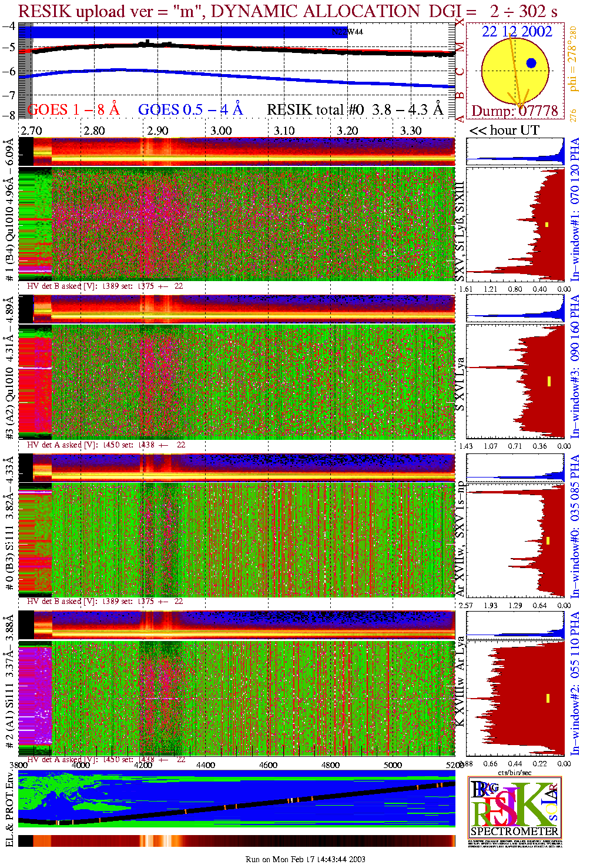Click yellow marker in In-window#3 PHA histogram

pyautogui.click(x=549, y=381)
